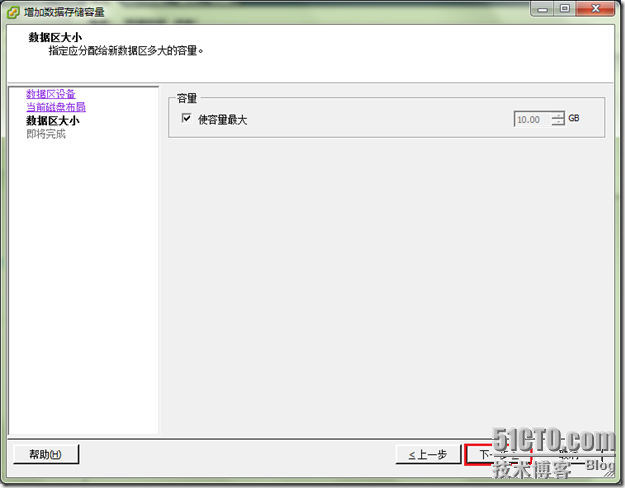The width and height of the screenshot is (625, 488).
Task: Select the 数据区大小 step in sidebar
Action: point(53,120)
